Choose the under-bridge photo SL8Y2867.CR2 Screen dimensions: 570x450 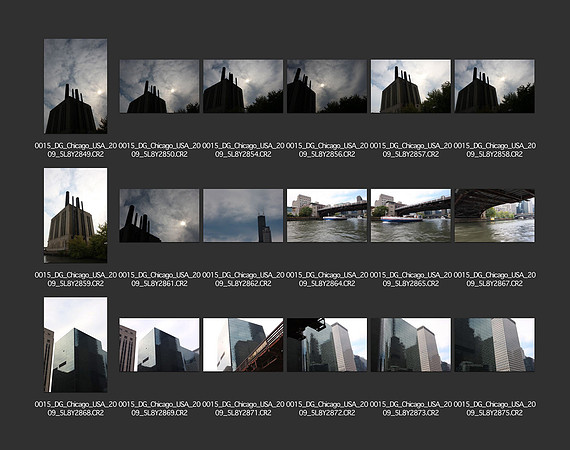coord(495,216)
